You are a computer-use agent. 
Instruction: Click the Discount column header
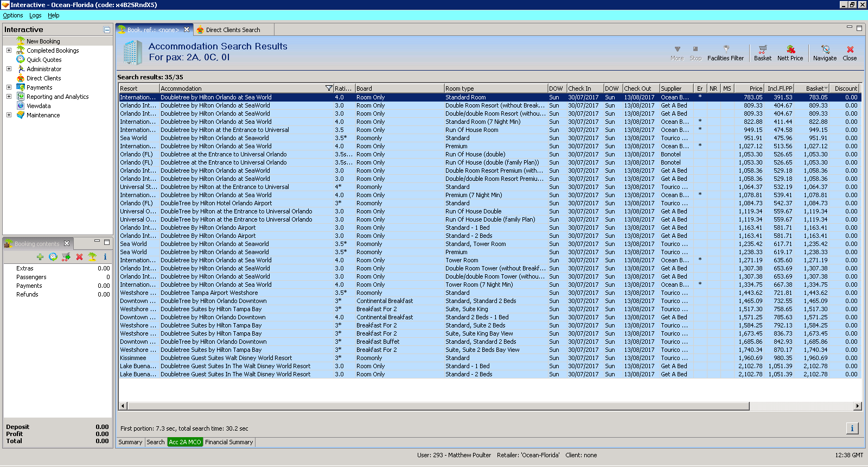[x=845, y=89]
